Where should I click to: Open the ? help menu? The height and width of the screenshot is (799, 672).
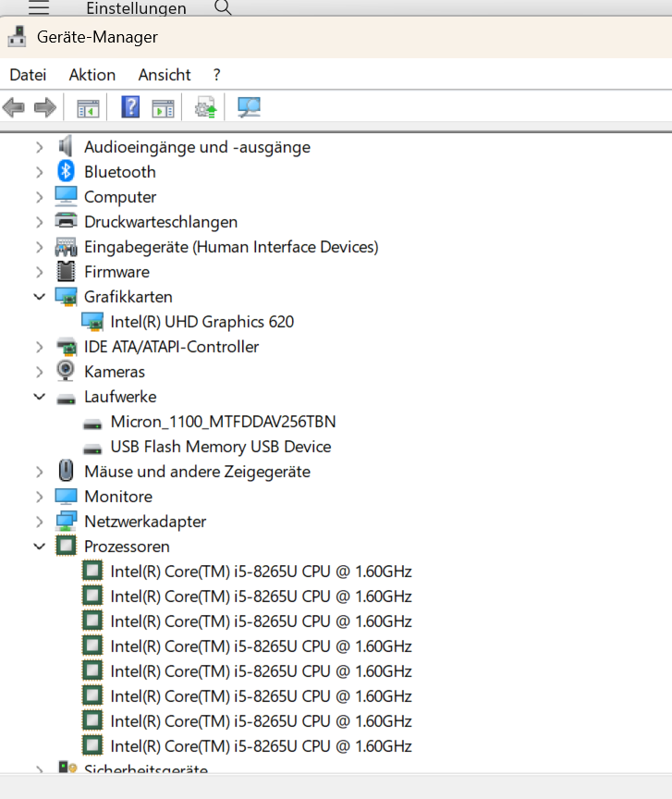point(217,75)
